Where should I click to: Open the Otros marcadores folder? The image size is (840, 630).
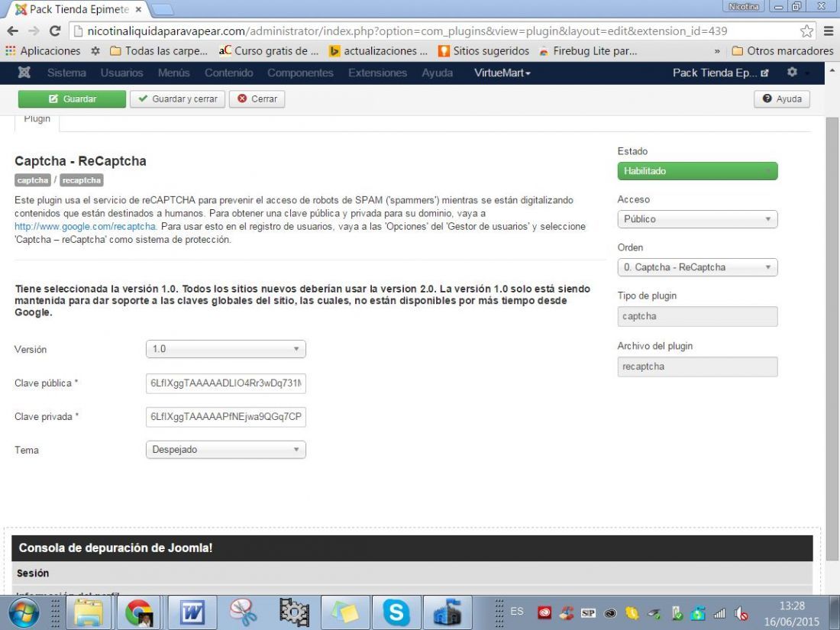782,51
